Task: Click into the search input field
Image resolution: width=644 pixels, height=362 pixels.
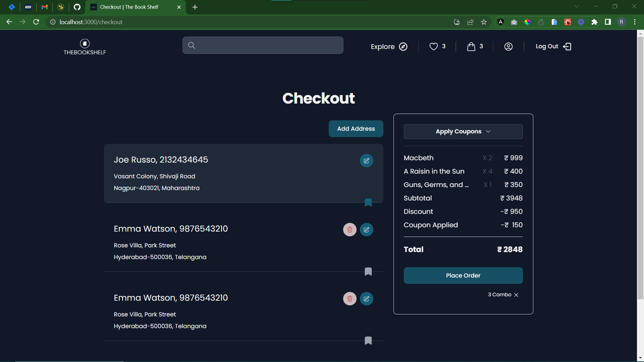Action: click(263, 45)
